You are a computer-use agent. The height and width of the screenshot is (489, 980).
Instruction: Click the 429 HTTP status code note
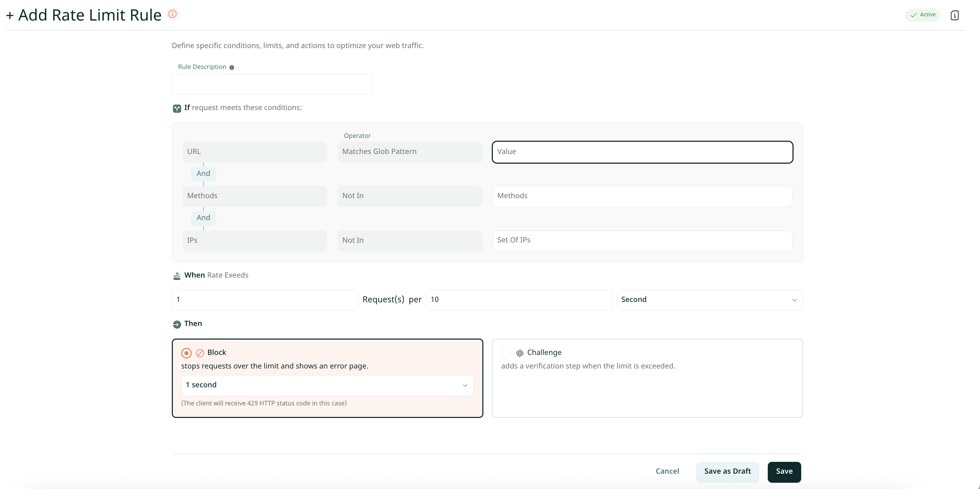(x=264, y=403)
